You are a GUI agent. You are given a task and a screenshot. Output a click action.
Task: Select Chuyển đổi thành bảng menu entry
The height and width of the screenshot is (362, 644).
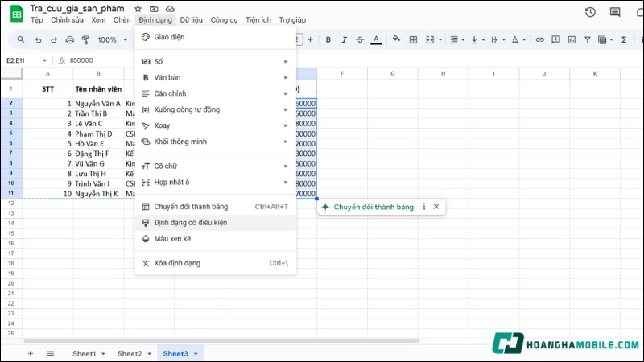[215, 207]
